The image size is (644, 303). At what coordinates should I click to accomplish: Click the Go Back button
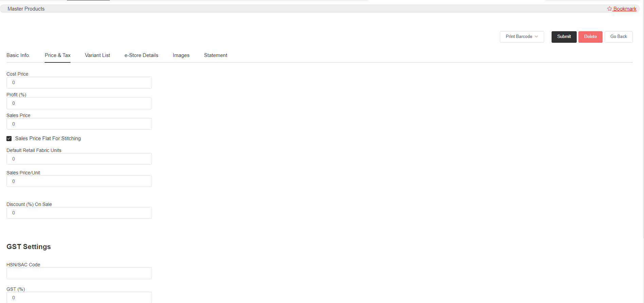(x=618, y=37)
